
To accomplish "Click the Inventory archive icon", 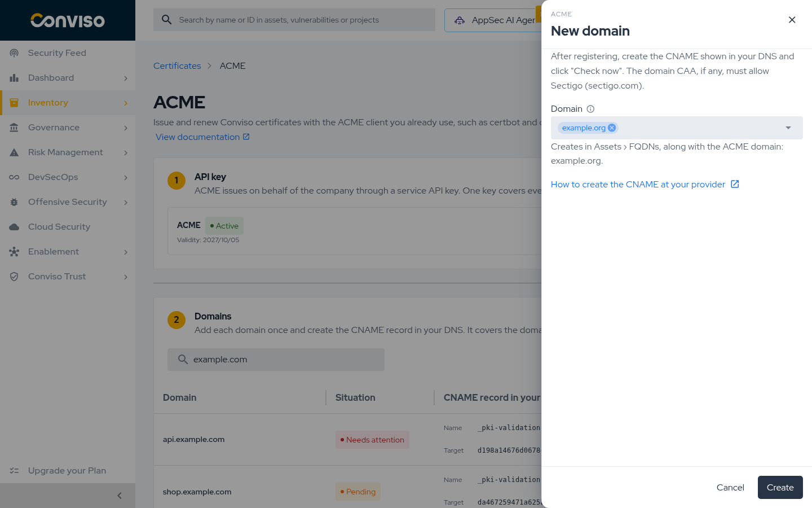I will pyautogui.click(x=14, y=103).
